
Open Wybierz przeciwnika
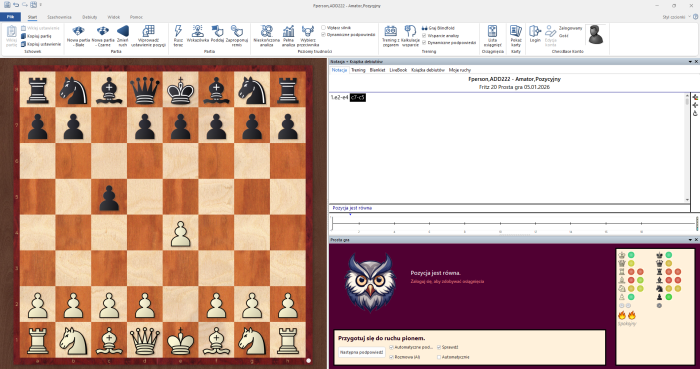click(308, 36)
